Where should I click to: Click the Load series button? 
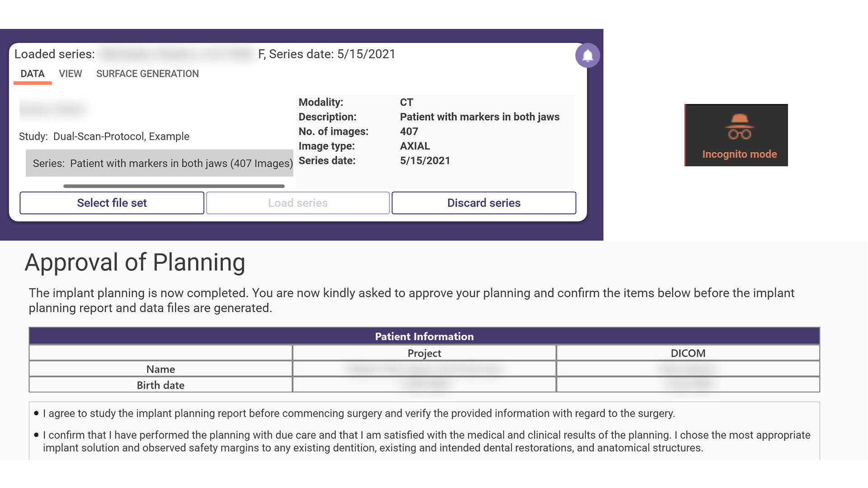click(297, 203)
